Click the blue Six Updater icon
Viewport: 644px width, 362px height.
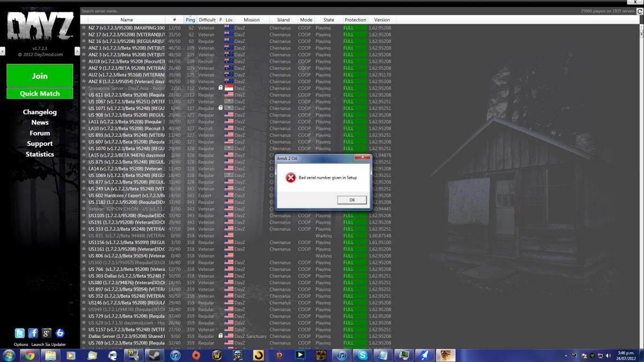[60, 333]
